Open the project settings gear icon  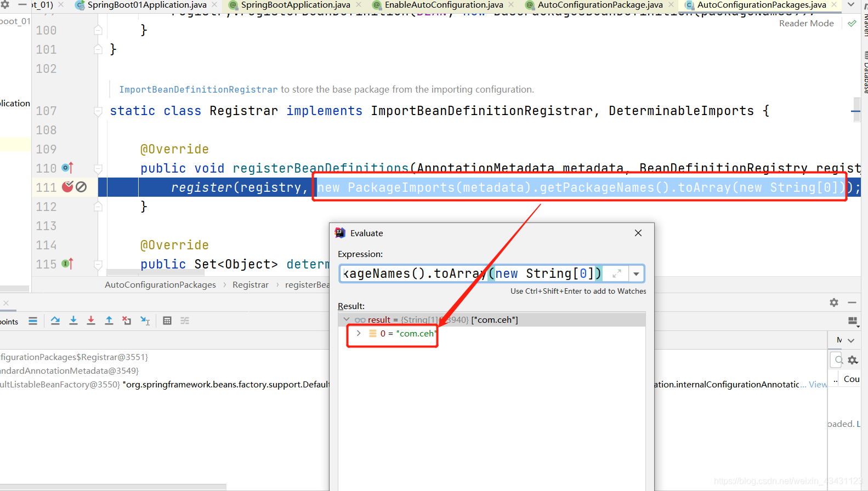tap(5, 4)
